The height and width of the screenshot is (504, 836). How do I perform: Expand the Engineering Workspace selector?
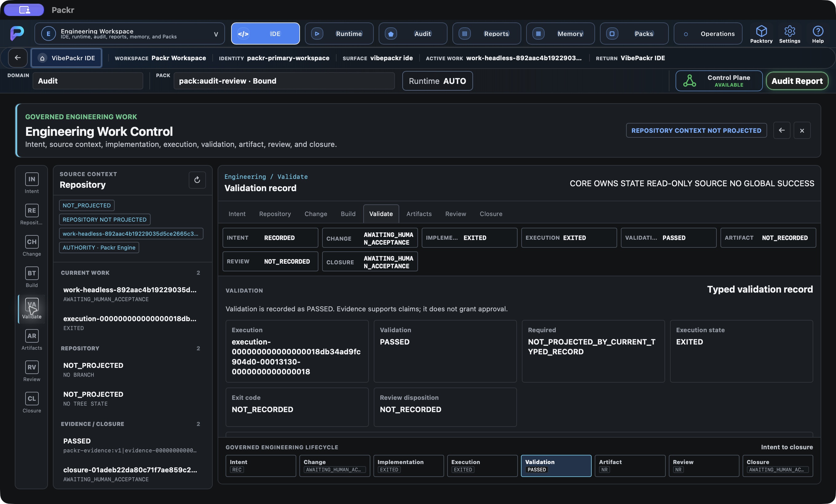point(130,33)
